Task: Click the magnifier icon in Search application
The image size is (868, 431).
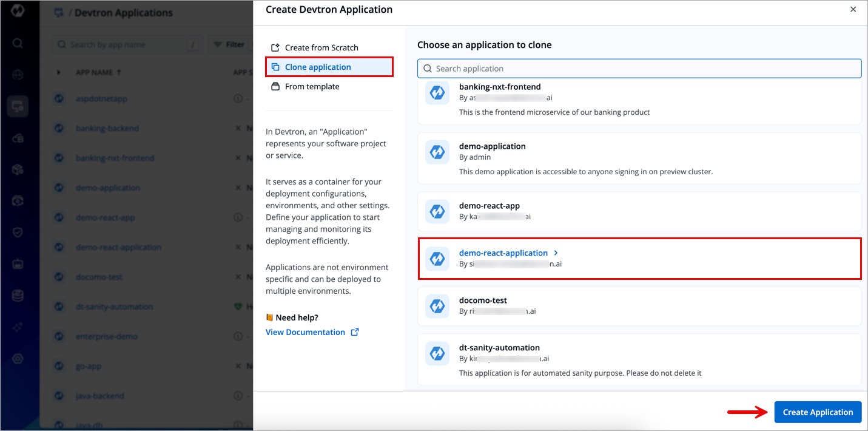Action: tap(428, 69)
